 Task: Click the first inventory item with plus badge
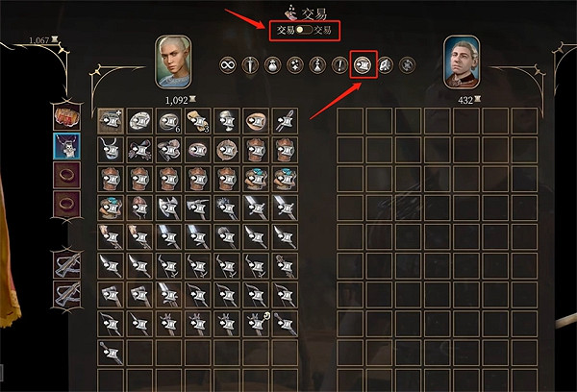tap(111, 121)
